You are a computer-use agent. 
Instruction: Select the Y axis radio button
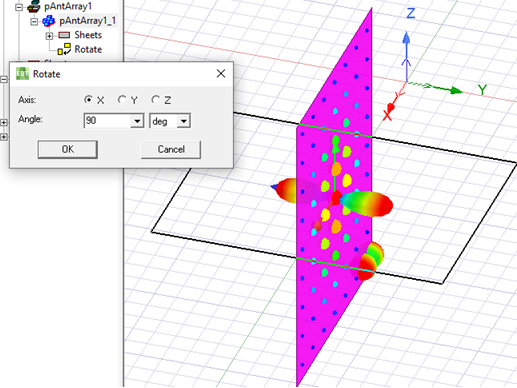(122, 100)
